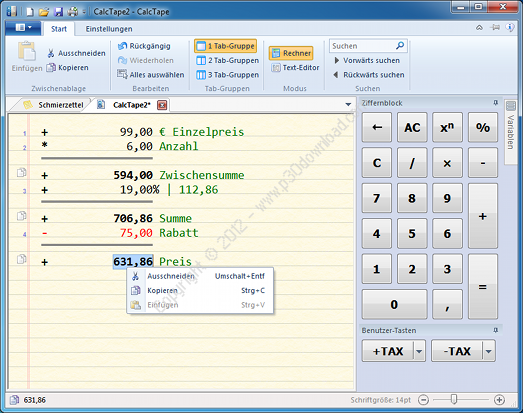Select the 1 Tab-Gruppe layout
Image resolution: width=523 pixels, height=413 pixels.
[226, 46]
